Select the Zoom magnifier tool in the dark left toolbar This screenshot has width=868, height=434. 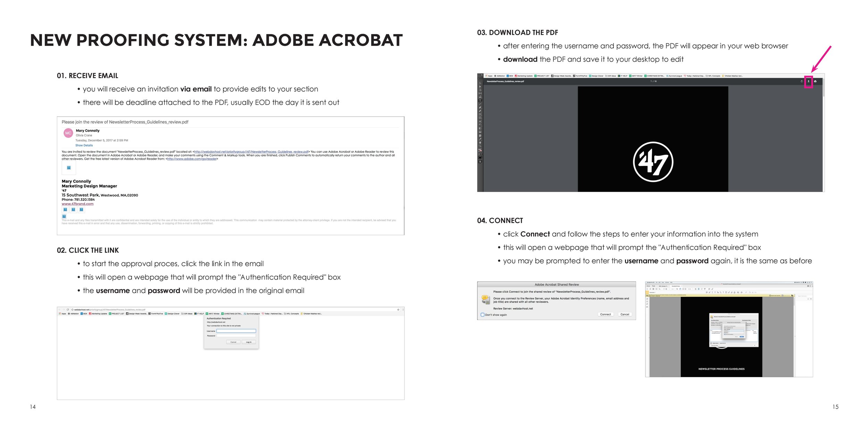coord(480,146)
